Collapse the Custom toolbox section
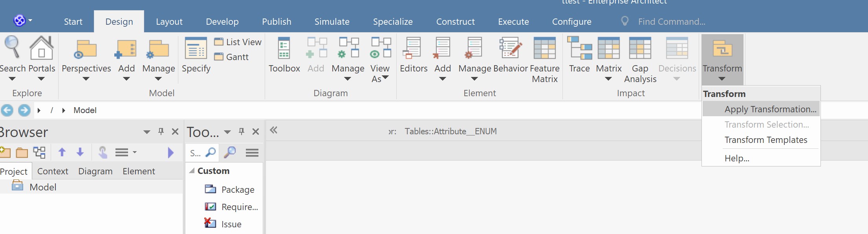The image size is (868, 234). point(192,171)
